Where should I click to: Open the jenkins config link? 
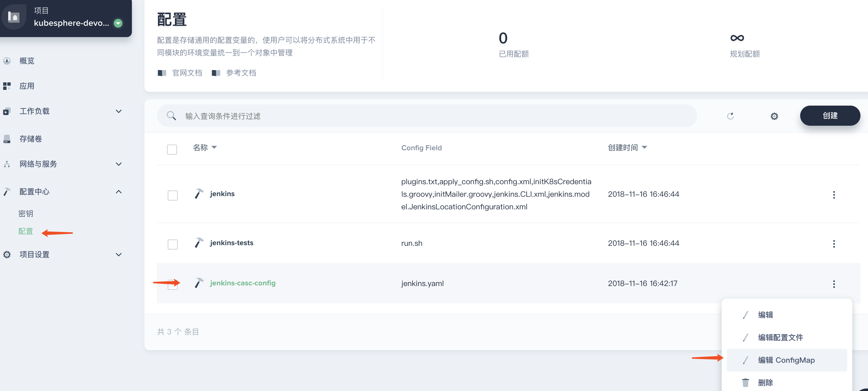pyautogui.click(x=222, y=194)
